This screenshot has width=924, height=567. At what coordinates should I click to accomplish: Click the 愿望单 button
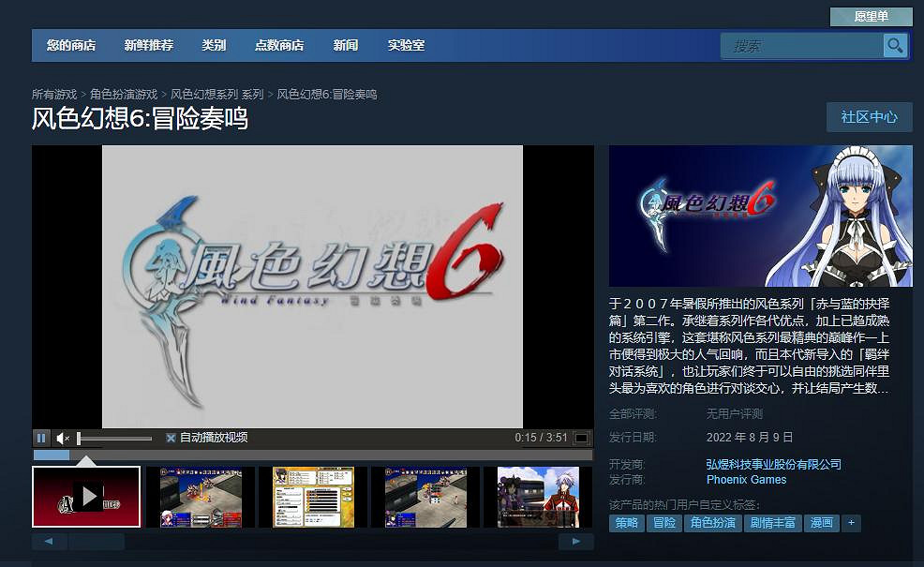pyautogui.click(x=870, y=15)
